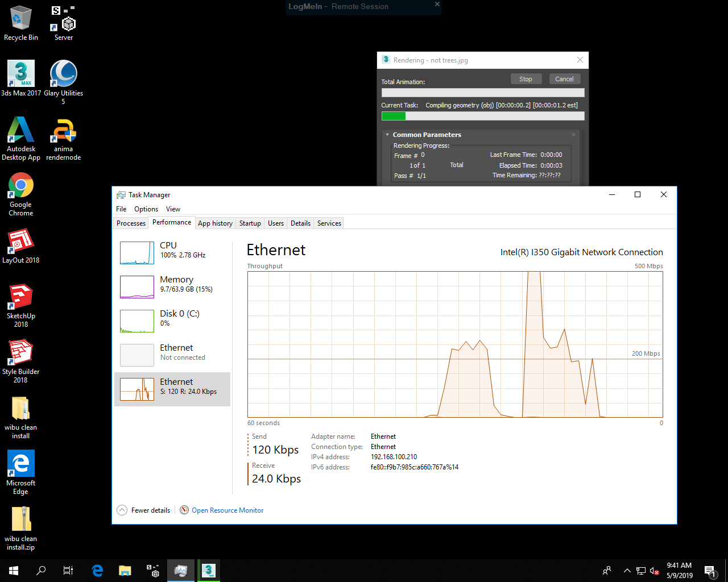
Task: Open the notification center icon
Action: point(710,571)
